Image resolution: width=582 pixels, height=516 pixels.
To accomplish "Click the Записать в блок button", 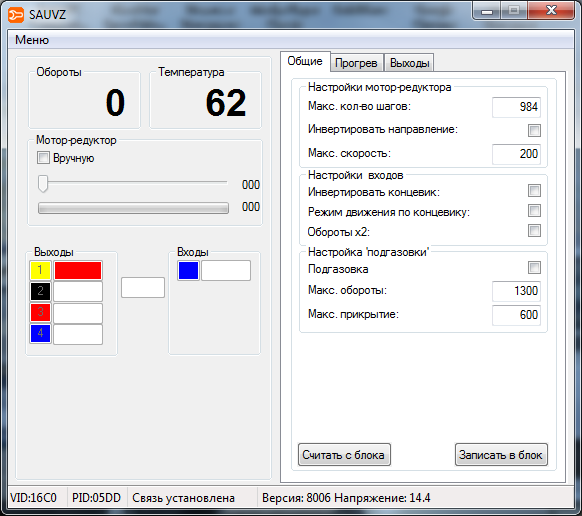I will pos(501,455).
